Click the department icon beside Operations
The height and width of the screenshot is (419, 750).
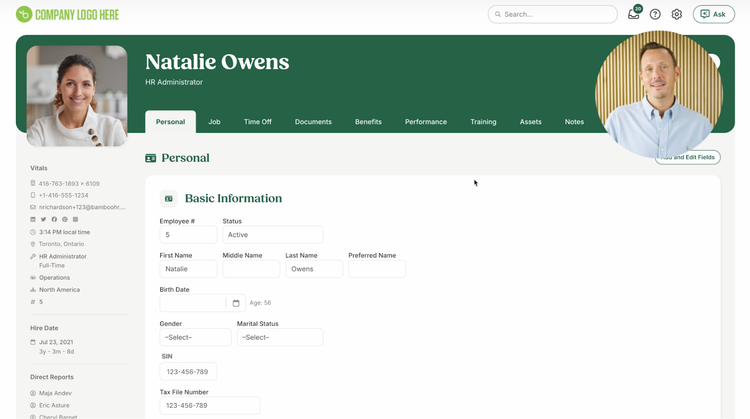point(33,277)
